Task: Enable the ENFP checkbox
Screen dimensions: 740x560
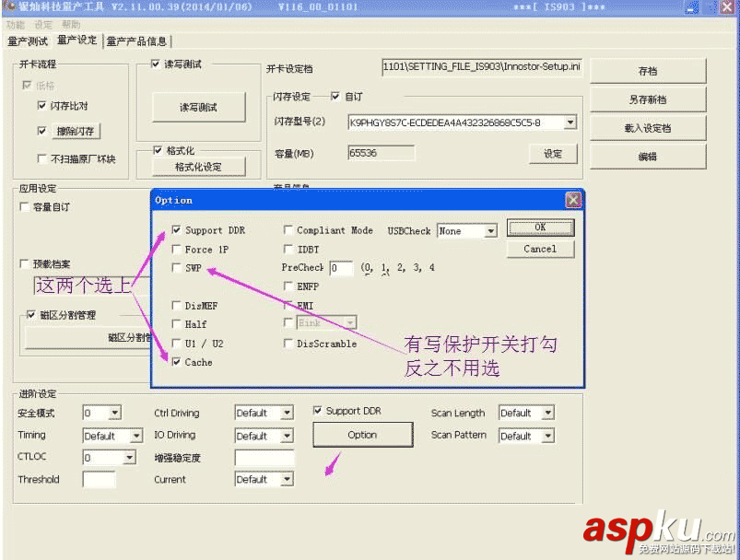Action: (288, 286)
